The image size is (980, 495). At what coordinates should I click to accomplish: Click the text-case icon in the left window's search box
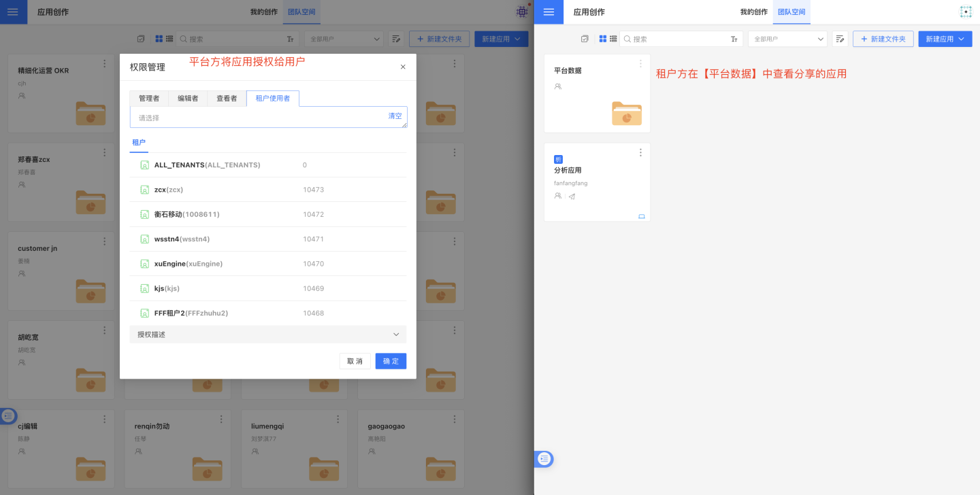[291, 39]
